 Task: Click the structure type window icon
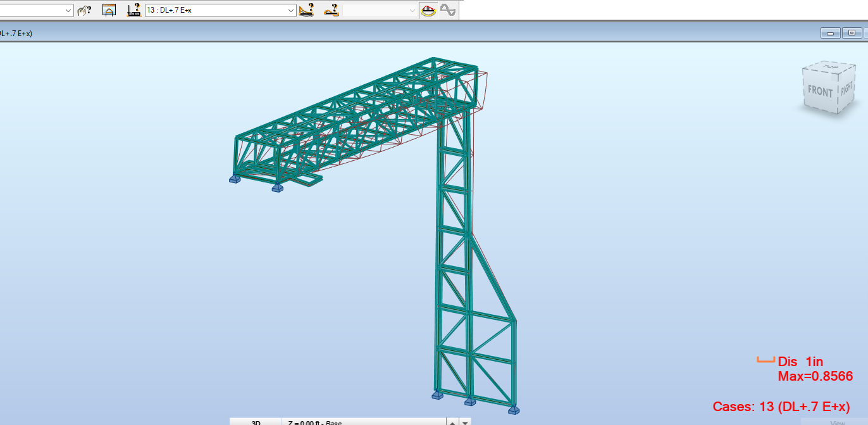[109, 10]
